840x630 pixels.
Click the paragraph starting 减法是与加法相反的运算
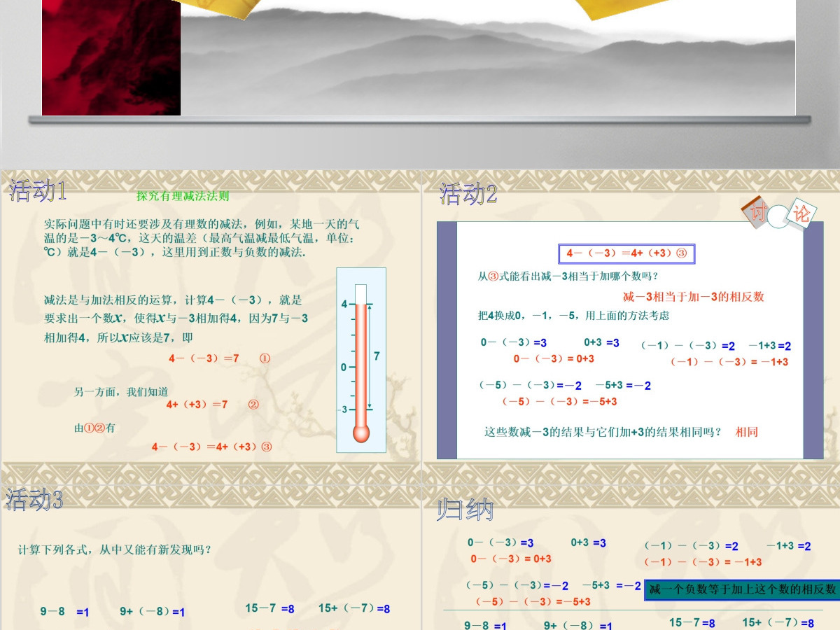[x=176, y=318]
